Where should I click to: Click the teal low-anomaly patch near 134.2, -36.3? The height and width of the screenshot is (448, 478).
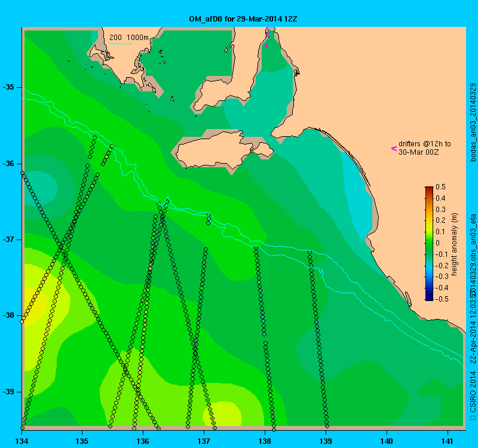[41, 188]
